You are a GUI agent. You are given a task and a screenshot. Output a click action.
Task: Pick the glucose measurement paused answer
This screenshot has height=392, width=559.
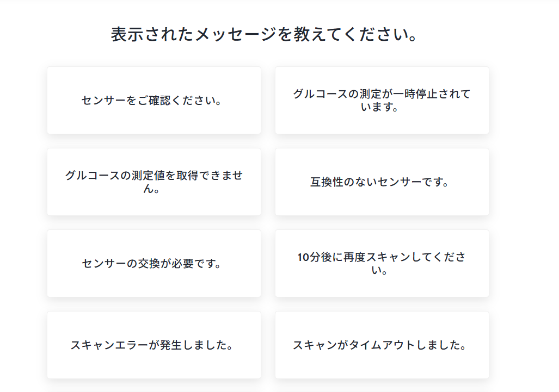[x=382, y=101]
